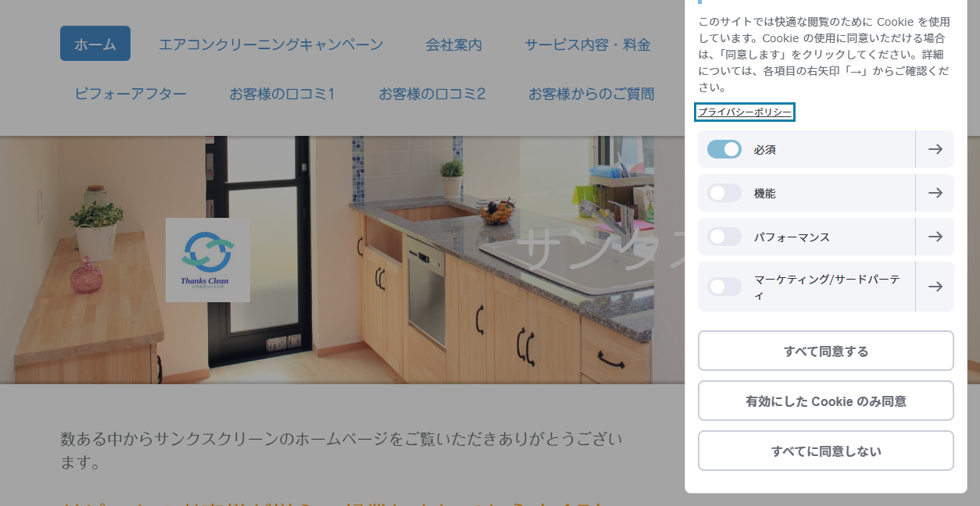Open マーケティング/サードパーティ details via arrow
980x506 pixels.
click(x=935, y=287)
